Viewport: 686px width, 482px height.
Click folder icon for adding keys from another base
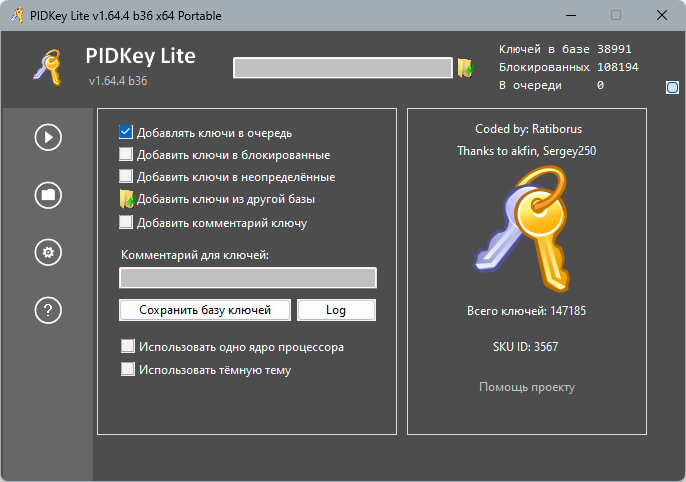pyautogui.click(x=127, y=199)
